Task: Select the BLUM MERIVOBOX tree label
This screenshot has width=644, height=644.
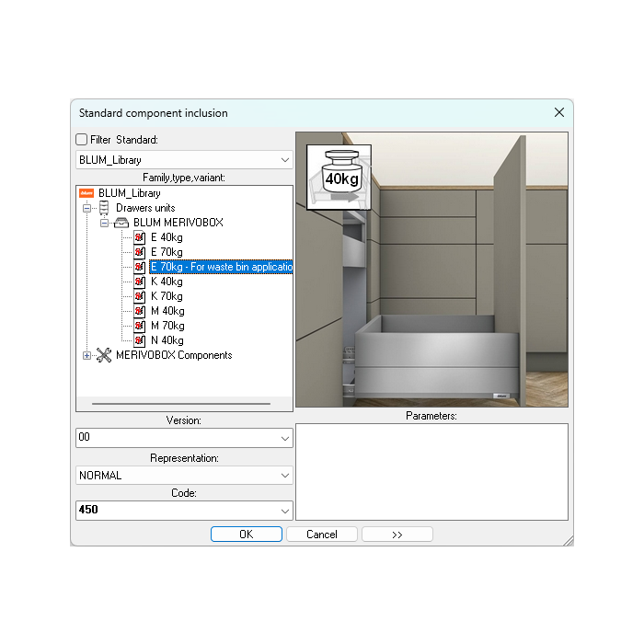Action: [178, 223]
